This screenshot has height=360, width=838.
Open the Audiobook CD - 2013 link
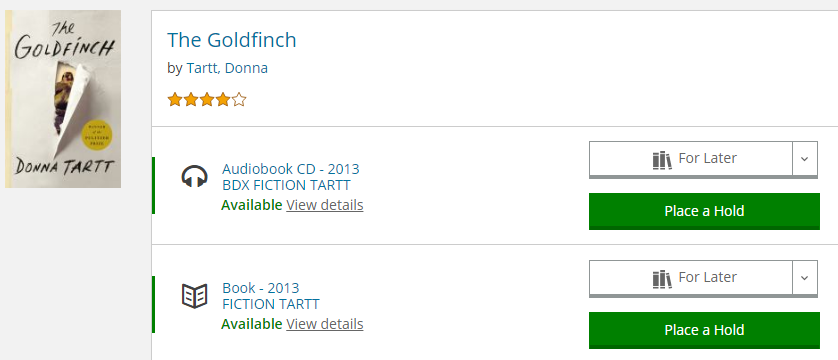(291, 169)
